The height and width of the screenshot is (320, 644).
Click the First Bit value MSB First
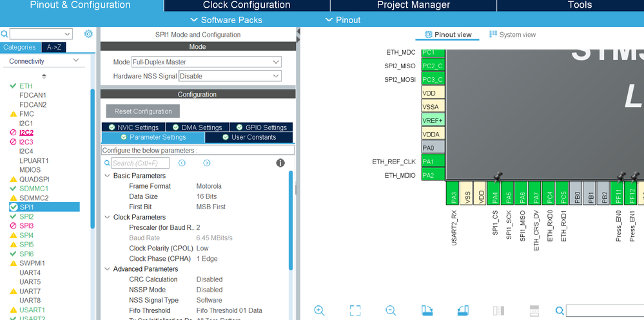coord(211,207)
